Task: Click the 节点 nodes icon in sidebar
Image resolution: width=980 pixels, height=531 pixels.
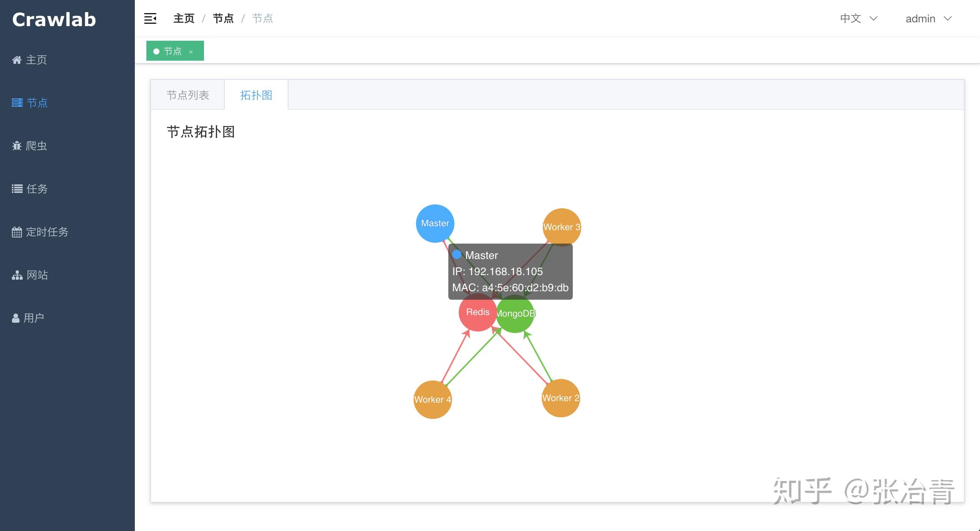Action: 17,103
